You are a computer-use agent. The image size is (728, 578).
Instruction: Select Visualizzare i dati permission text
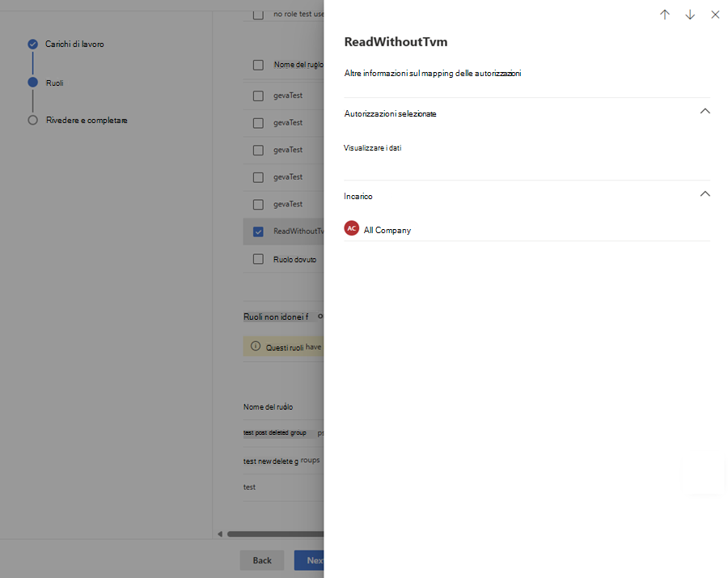[372, 148]
